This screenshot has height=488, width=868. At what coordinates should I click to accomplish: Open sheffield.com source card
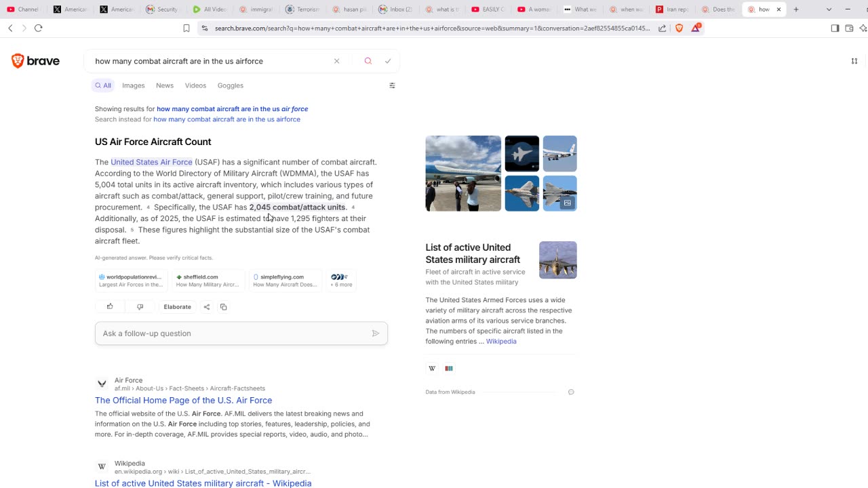209,280
